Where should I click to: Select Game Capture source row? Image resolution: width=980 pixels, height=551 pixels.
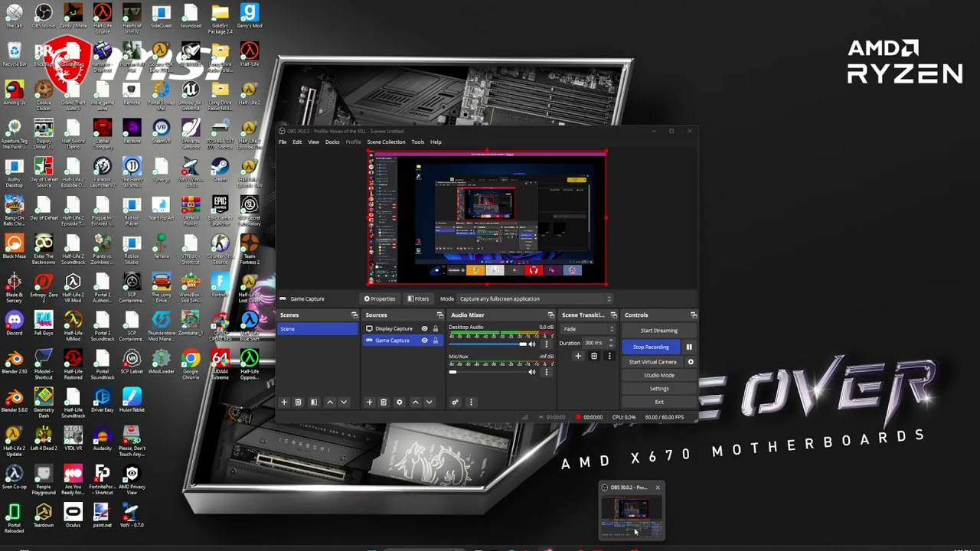[403, 341]
